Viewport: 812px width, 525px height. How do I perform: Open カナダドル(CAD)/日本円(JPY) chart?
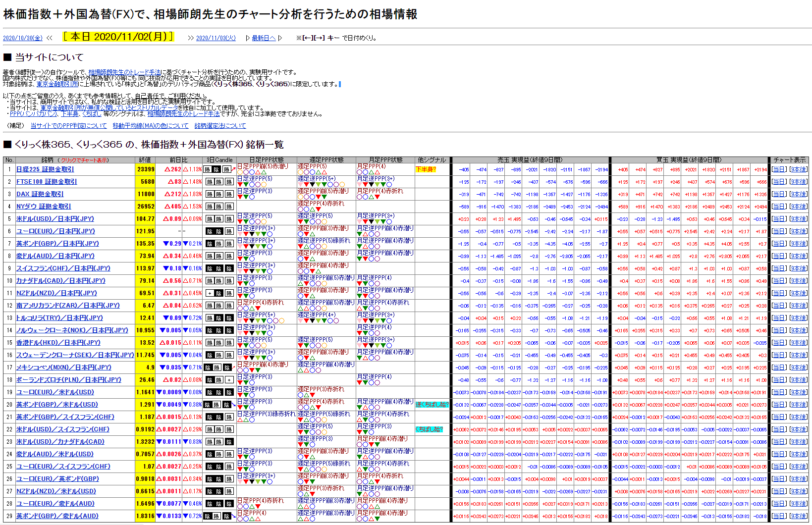61,281
